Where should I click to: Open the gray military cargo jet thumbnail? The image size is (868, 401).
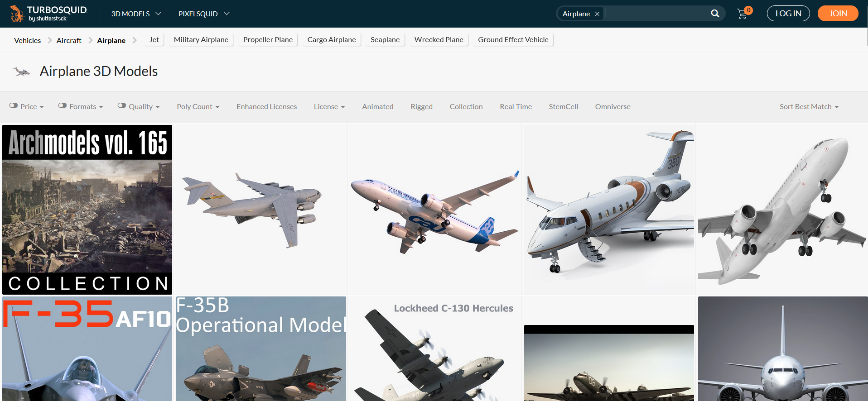point(261,210)
